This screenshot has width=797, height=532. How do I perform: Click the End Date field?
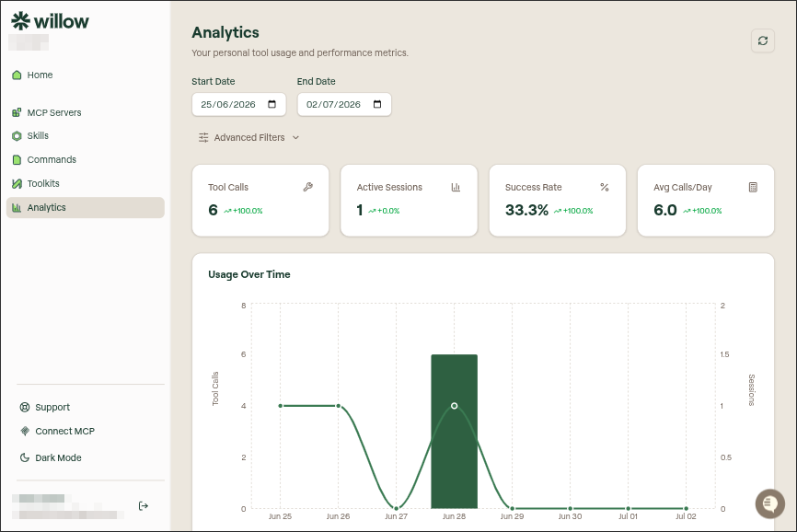click(x=344, y=104)
